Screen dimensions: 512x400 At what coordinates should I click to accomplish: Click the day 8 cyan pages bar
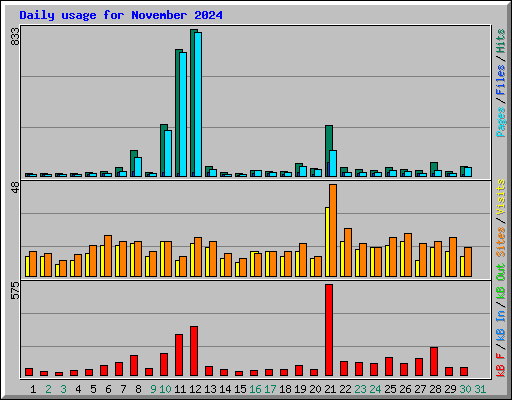(x=138, y=167)
